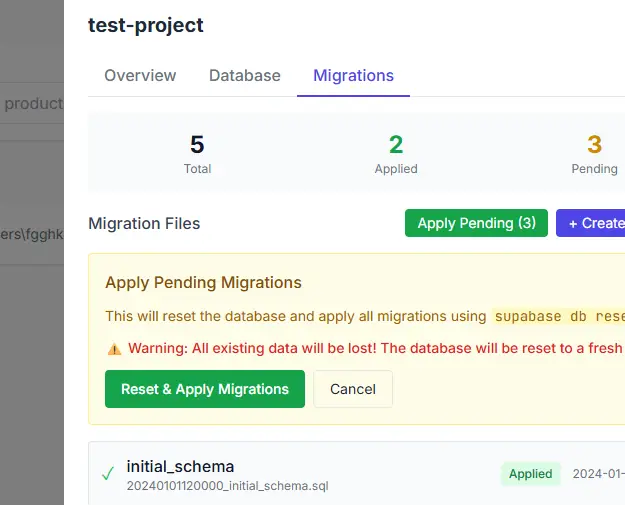This screenshot has height=505, width=625.
Task: Click the warning triangle icon
Action: point(114,349)
